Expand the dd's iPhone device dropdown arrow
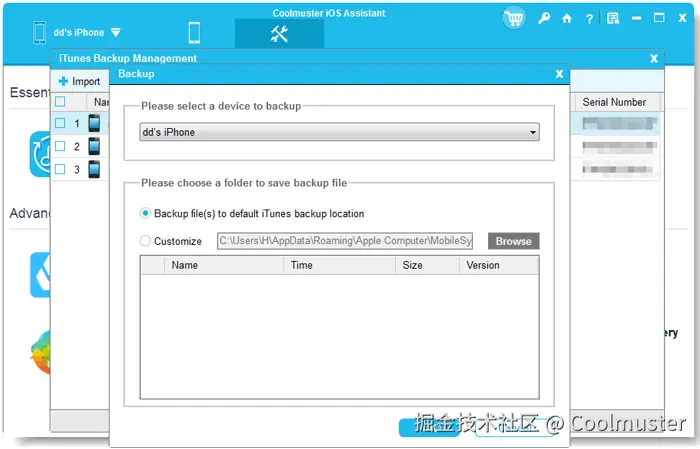 (116, 32)
